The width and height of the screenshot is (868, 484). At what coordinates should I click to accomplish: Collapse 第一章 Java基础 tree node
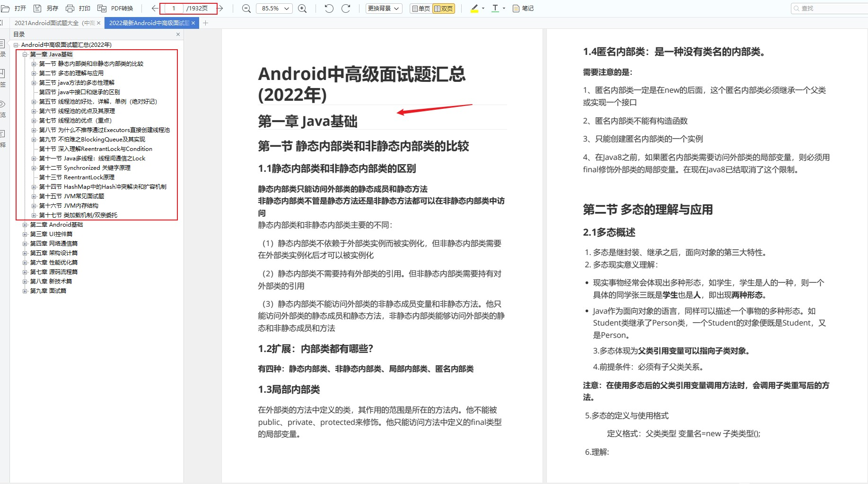click(25, 54)
